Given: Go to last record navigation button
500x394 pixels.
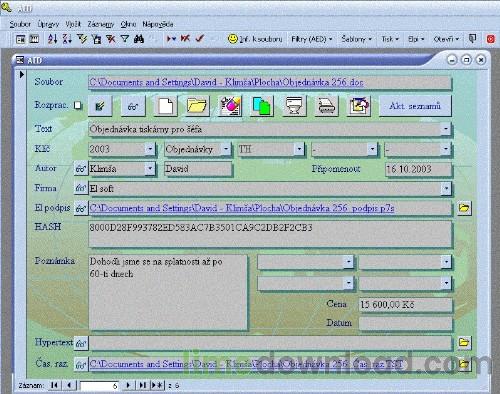Looking at the screenshot, I should pyautogui.click(x=143, y=385).
